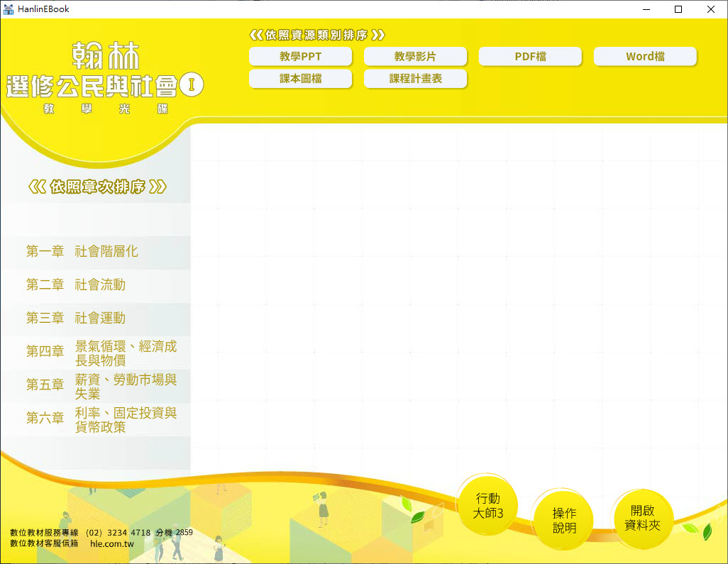Maximize the HanlinEBook window
The image size is (728, 564).
(x=678, y=9)
